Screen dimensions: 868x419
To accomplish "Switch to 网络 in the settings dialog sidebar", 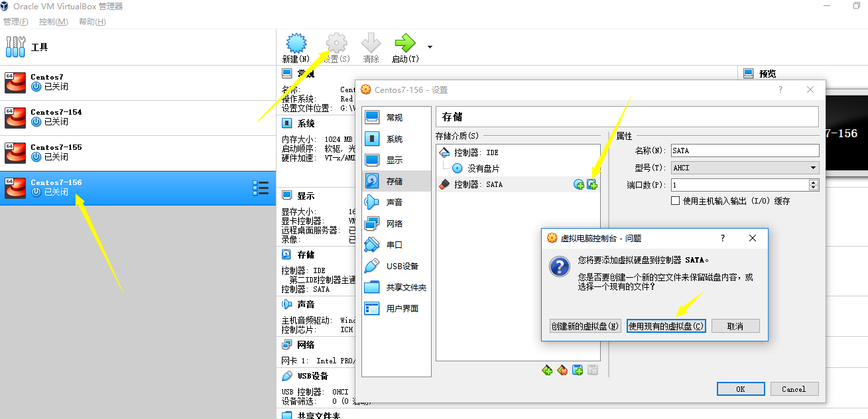I will pyautogui.click(x=396, y=223).
